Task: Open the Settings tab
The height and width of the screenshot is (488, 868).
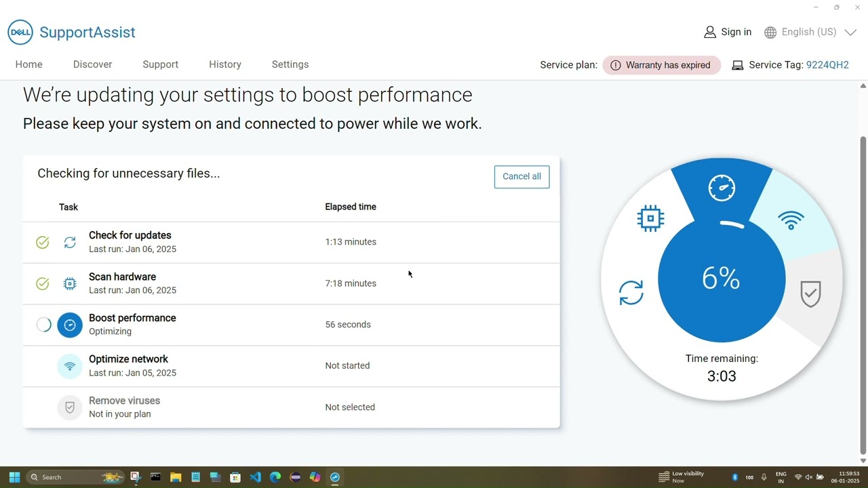Action: click(x=290, y=64)
